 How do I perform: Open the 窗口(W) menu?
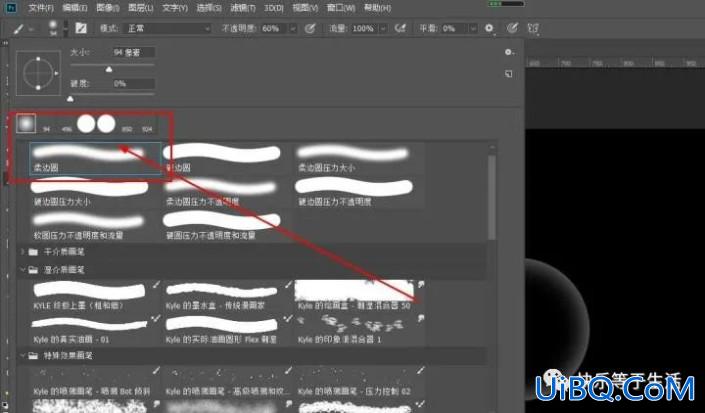point(340,8)
